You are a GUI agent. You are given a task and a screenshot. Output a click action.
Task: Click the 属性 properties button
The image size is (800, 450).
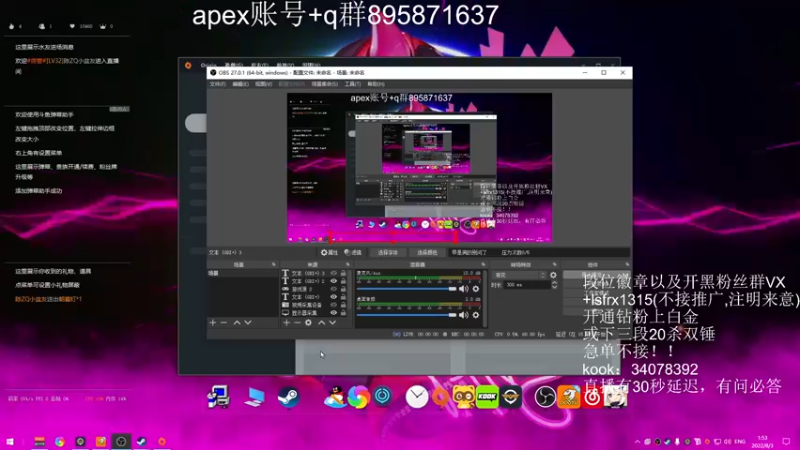pos(329,253)
